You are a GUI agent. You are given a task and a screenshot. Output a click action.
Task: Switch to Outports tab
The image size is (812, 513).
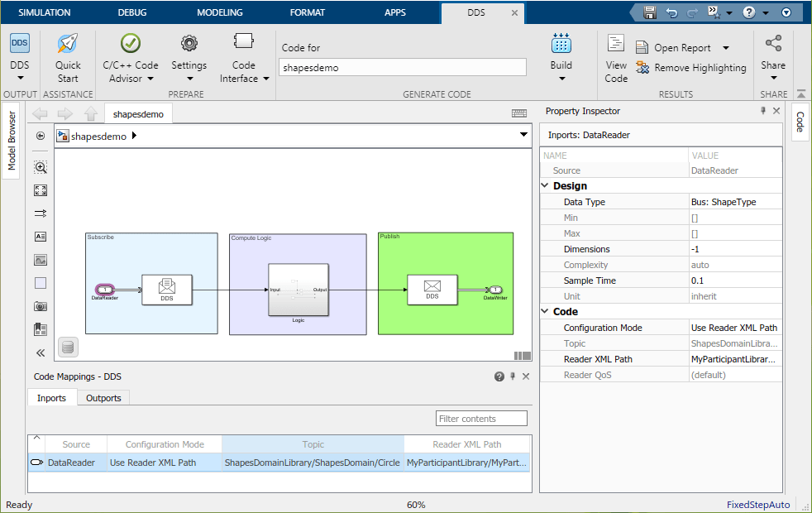click(103, 398)
